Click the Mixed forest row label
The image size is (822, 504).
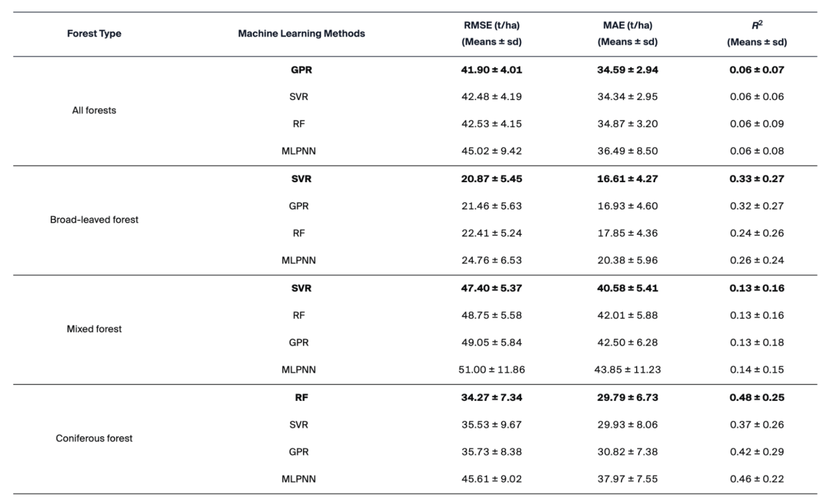click(x=94, y=329)
